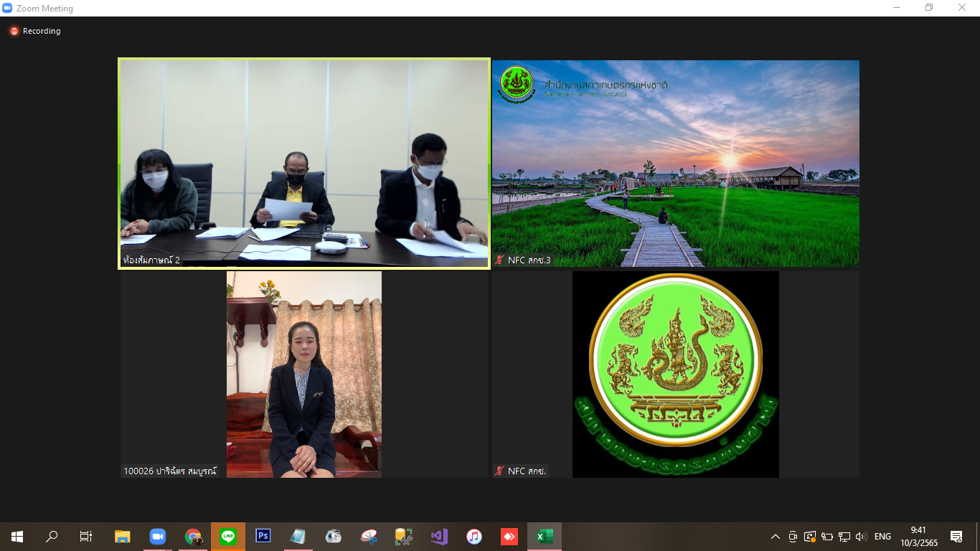Screen dimensions: 980x551
Task: Open the Windows Start menu
Action: click(x=17, y=537)
